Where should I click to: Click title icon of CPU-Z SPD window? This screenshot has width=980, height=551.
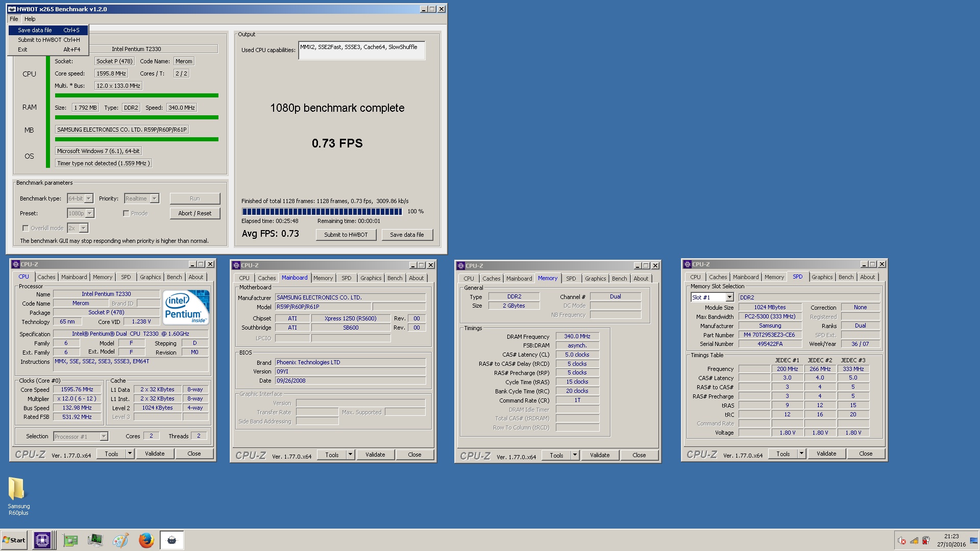point(688,264)
